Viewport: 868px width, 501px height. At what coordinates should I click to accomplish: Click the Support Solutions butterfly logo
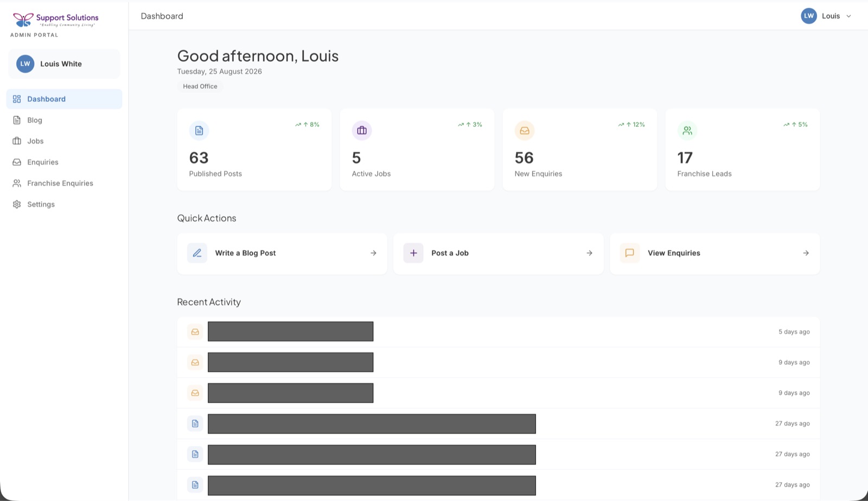[23, 20]
